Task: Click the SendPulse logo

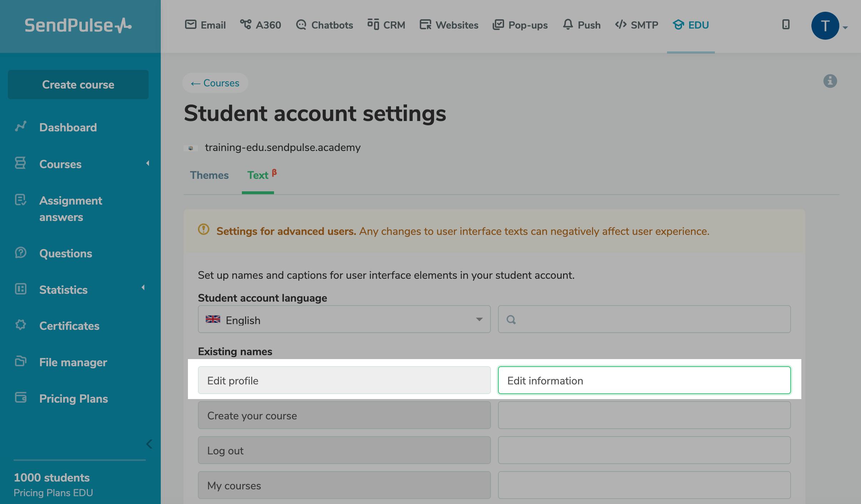Action: click(78, 25)
